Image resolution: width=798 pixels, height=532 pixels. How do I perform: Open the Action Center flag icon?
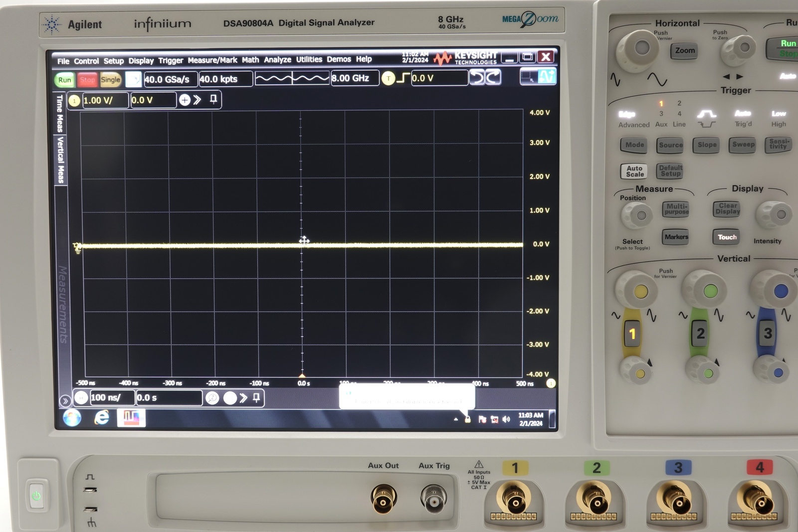(482, 420)
